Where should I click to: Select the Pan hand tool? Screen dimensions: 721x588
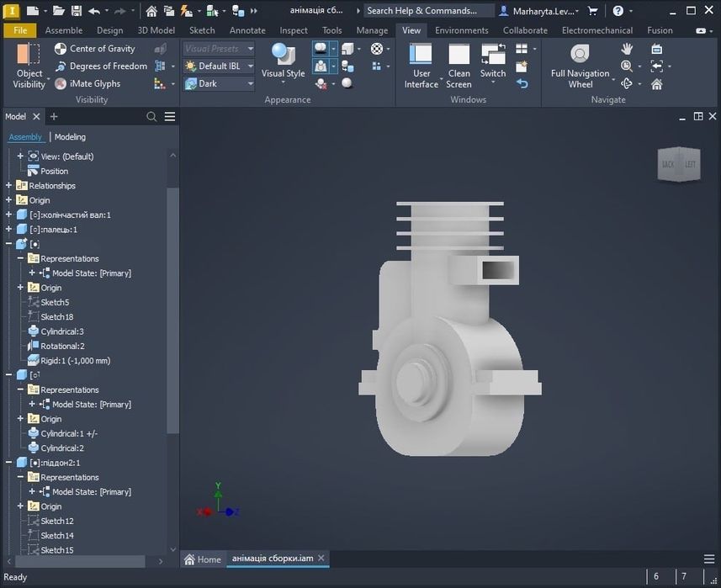(627, 48)
